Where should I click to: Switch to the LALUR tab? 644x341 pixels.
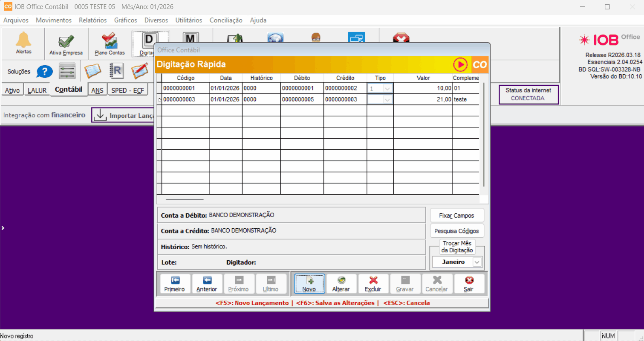click(x=37, y=90)
